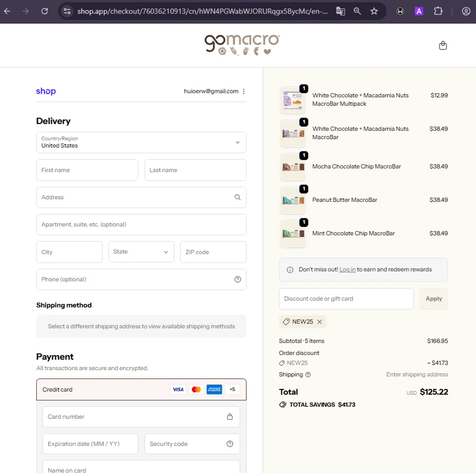Click the huioerw@gmail.com email text

click(211, 91)
